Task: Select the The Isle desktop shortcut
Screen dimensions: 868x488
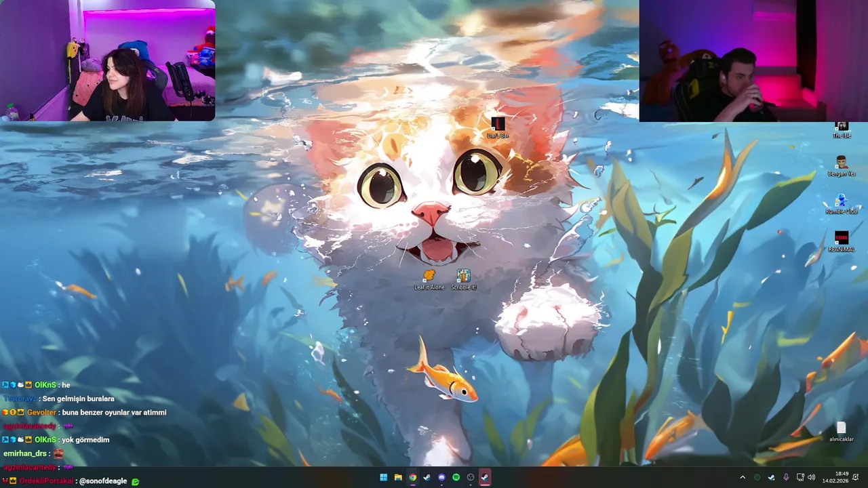Action: pos(842,130)
